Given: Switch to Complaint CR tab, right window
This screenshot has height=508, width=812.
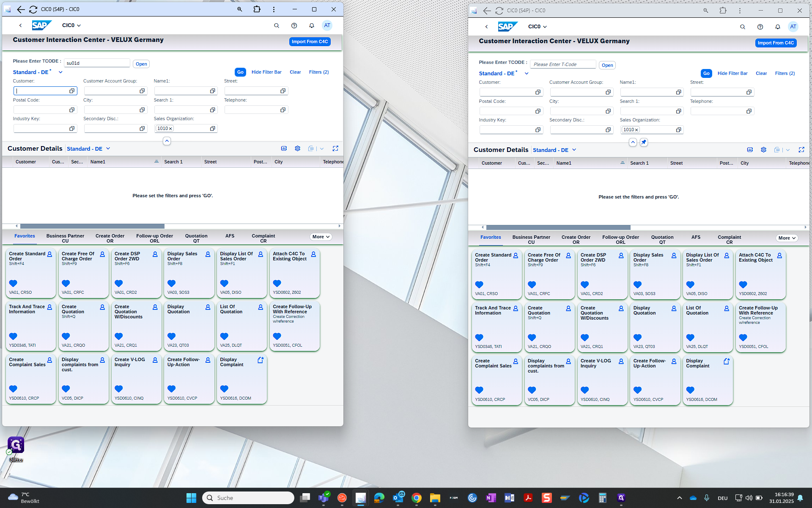Looking at the screenshot, I should [x=729, y=240].
